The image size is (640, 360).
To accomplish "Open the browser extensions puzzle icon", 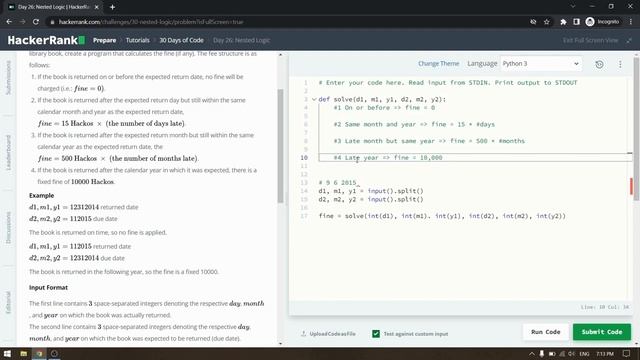I will [563, 22].
